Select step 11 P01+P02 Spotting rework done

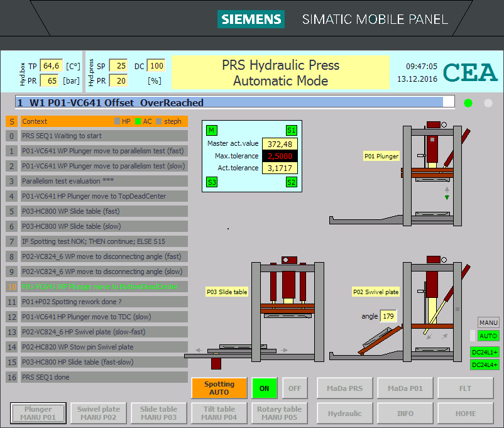(x=104, y=302)
